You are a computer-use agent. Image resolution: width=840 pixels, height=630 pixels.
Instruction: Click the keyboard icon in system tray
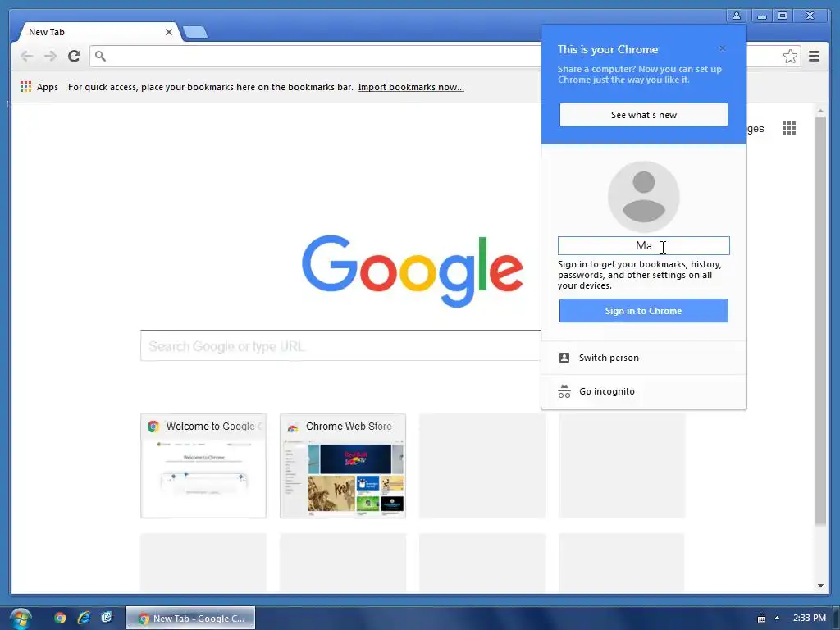[x=761, y=619]
